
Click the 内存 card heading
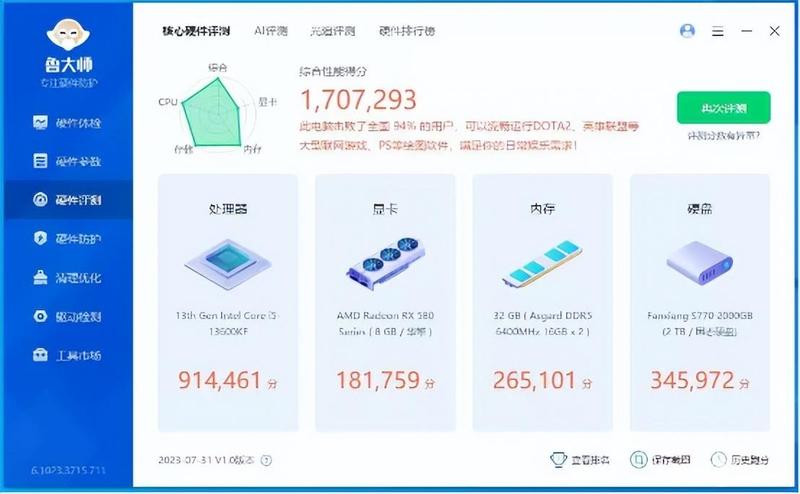542,209
